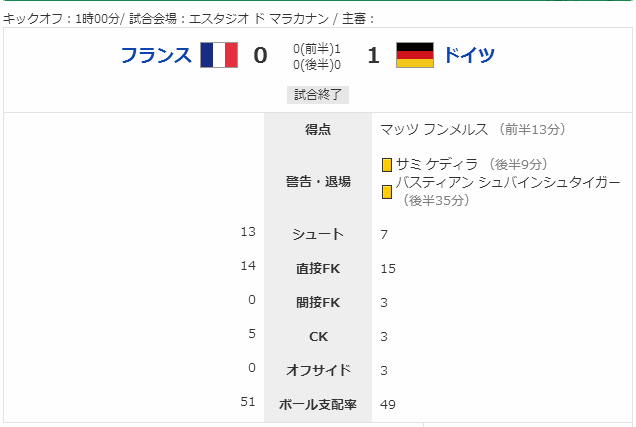Click the yellow card icon beside サミ ケディラ
Viewport: 636px width, 427px height.
click(387, 165)
